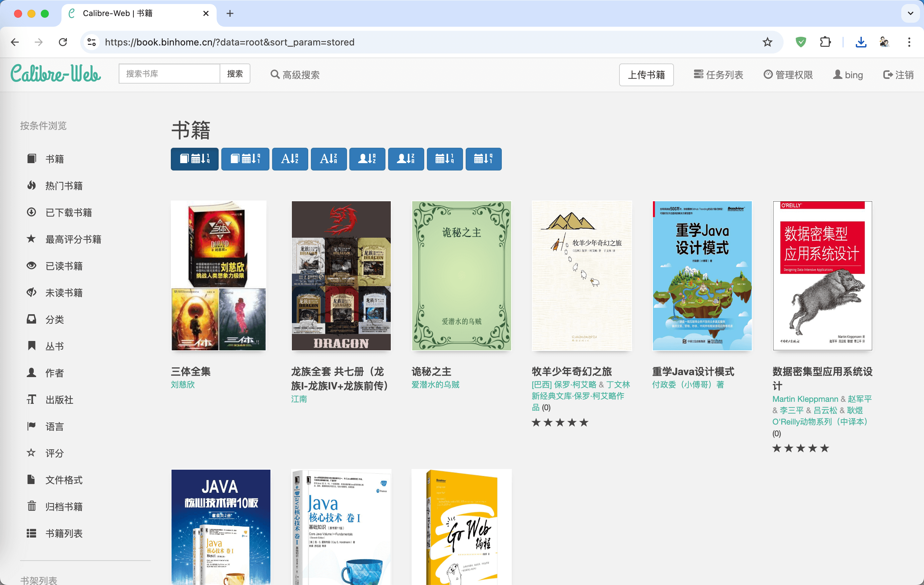
Task: Open the 重学Java设计模式 cover
Action: point(702,275)
